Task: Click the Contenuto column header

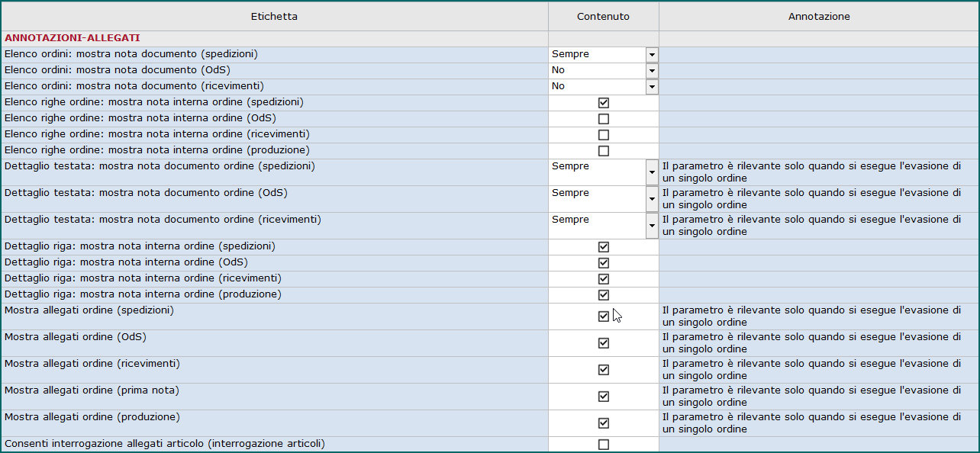Action: tap(604, 16)
